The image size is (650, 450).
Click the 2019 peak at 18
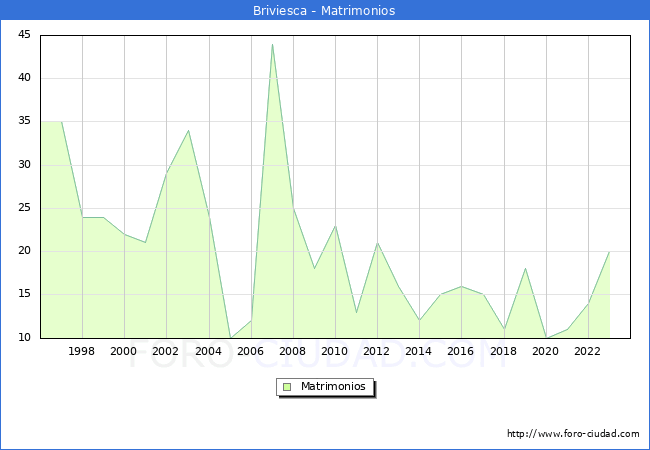[525, 268]
